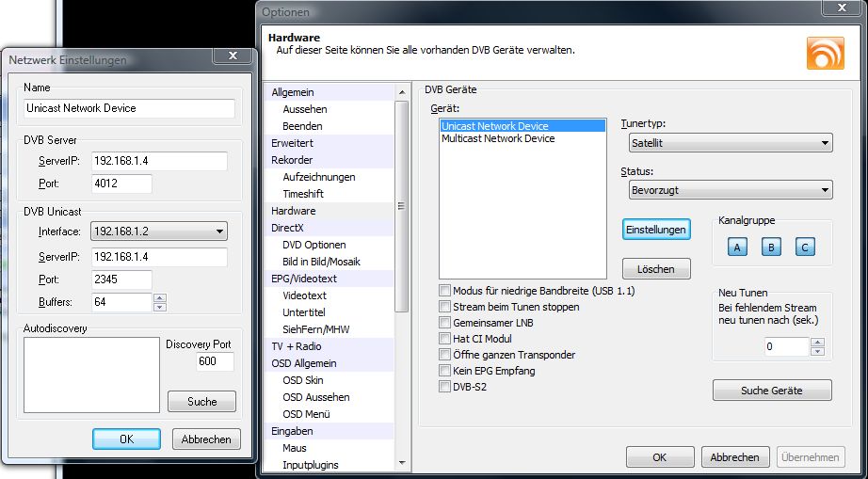The image size is (868, 479).
Task: Open the DVB Unicast Interface dropdown
Action: [158, 232]
